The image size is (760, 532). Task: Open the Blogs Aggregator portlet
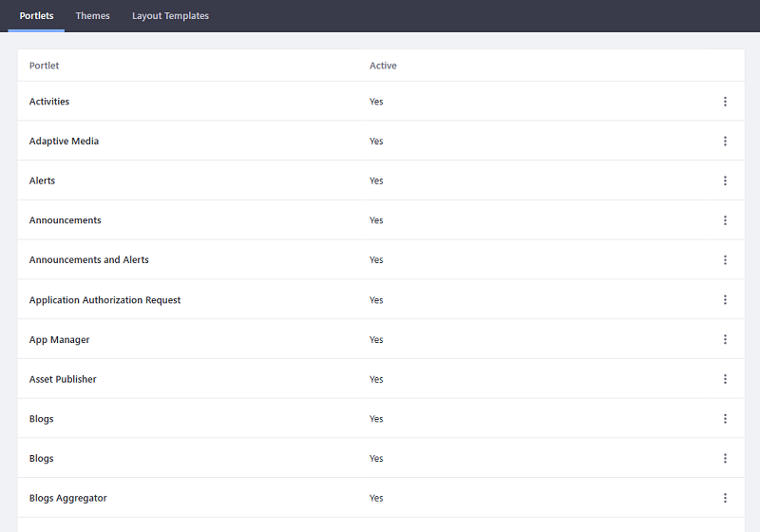(x=67, y=498)
